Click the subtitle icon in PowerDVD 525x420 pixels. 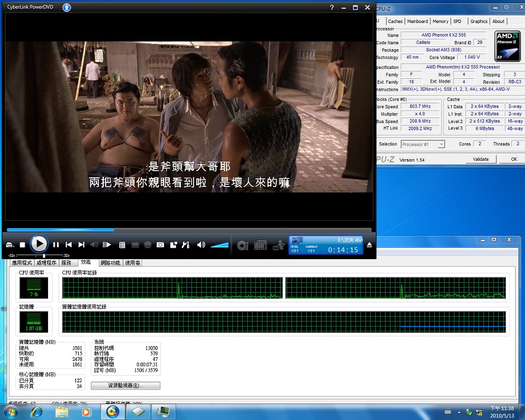tap(135, 245)
